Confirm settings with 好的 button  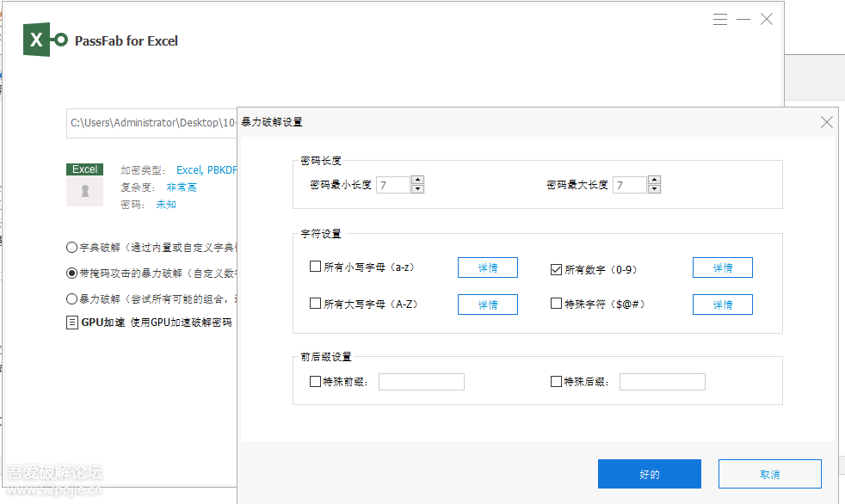coord(650,474)
